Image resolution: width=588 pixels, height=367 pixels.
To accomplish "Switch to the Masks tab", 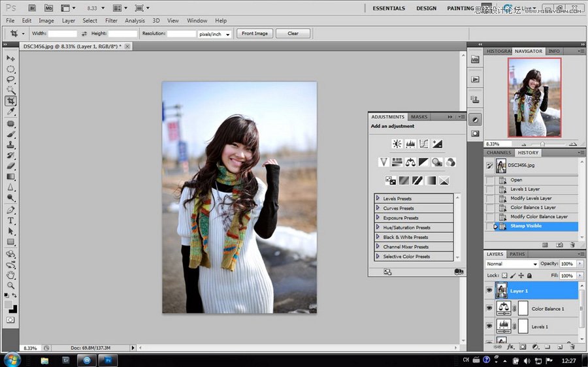I will (419, 117).
